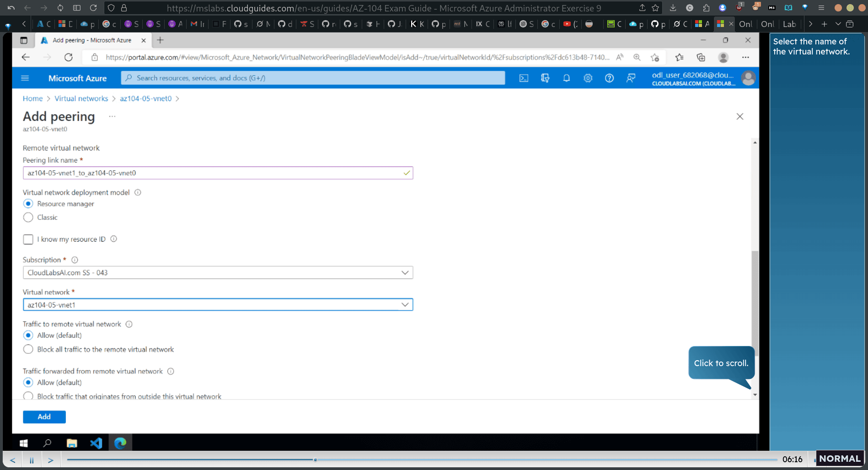Select Block all traffic to remote virtual network

[28, 349]
